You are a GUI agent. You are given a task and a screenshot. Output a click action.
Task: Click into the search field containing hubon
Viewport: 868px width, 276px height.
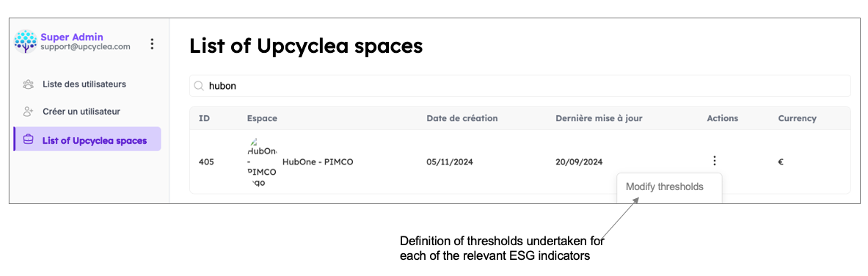pos(519,86)
